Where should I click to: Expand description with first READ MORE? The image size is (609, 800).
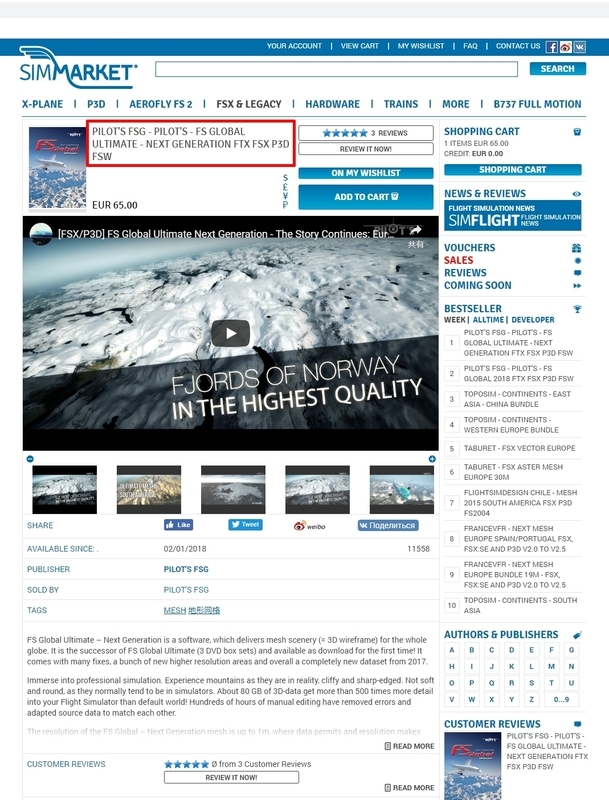409,746
